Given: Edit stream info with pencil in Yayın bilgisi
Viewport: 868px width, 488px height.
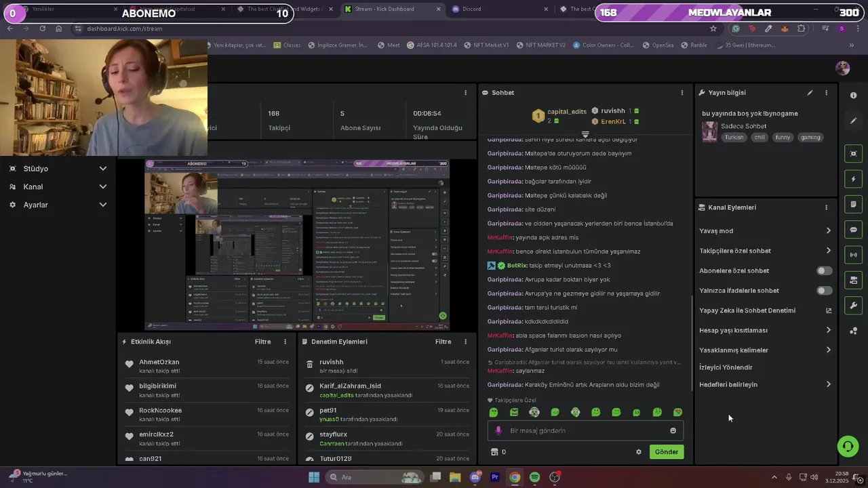Looking at the screenshot, I should coord(810,93).
